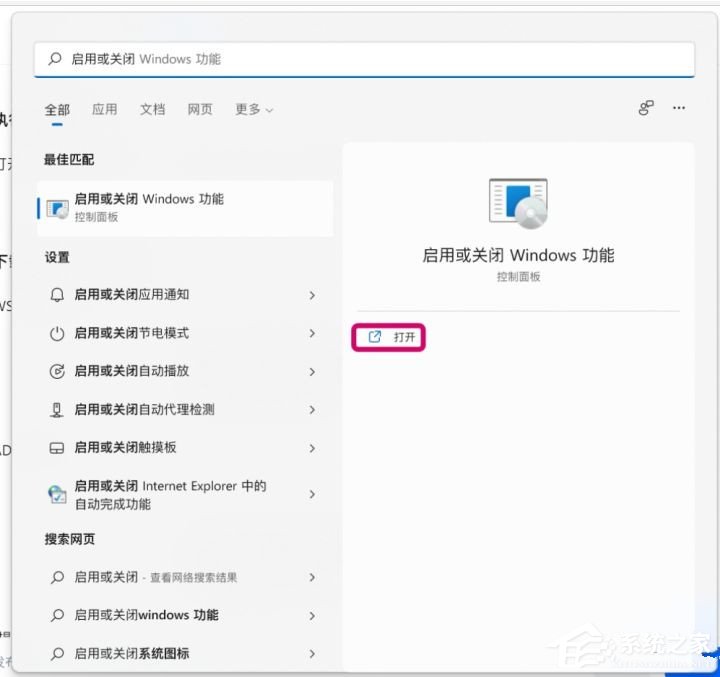
Task: Open web suggestion 启用或关闭系统图标
Action: [183, 654]
